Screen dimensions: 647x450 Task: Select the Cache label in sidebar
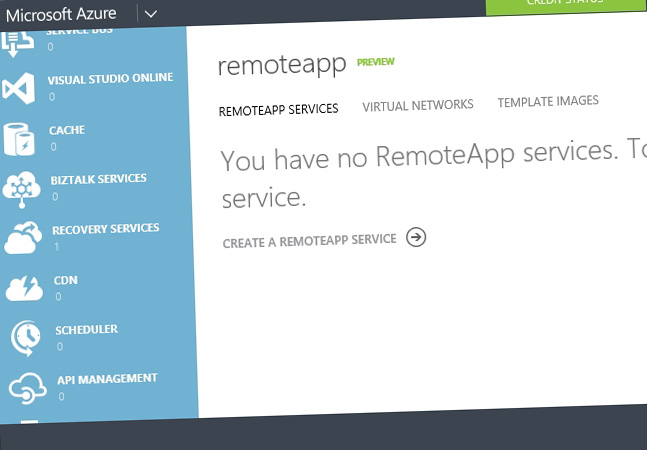(67, 130)
